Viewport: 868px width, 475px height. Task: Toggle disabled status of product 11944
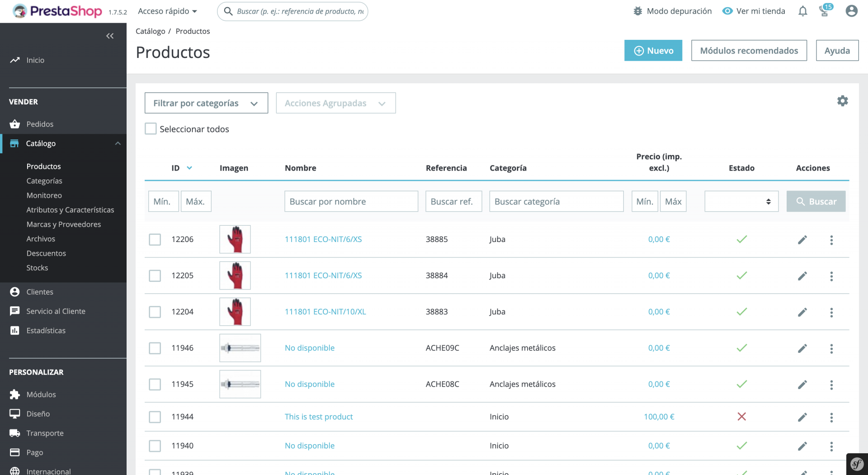tap(741, 417)
